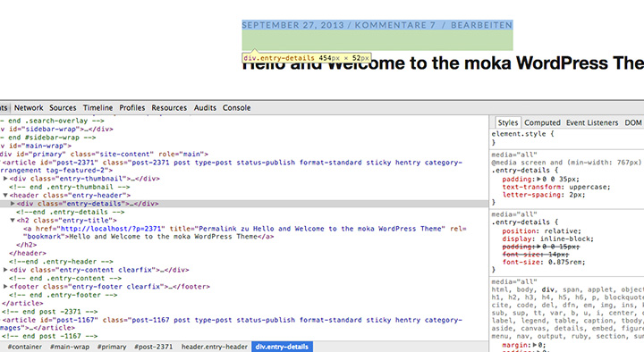Expand the margin 0 shorthand property

536,345
